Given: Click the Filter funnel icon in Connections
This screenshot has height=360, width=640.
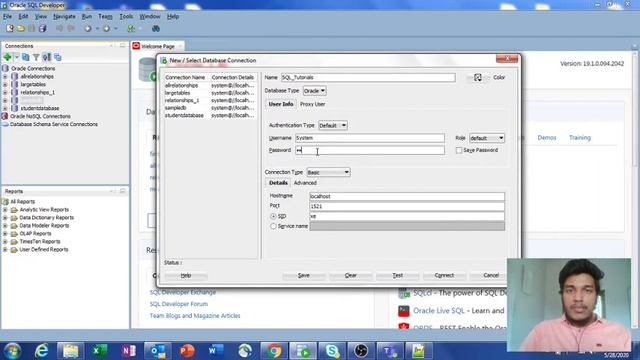Looking at the screenshot, I should (36, 57).
